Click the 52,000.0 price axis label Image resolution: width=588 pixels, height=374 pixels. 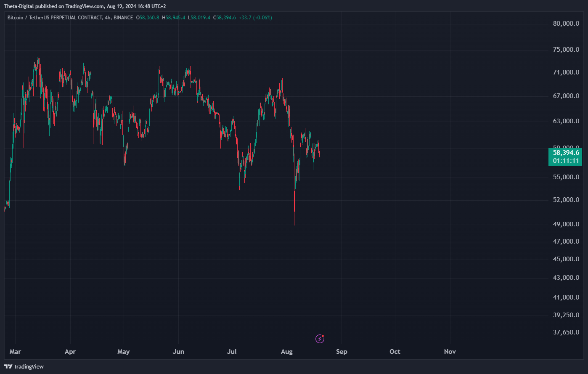pos(566,200)
